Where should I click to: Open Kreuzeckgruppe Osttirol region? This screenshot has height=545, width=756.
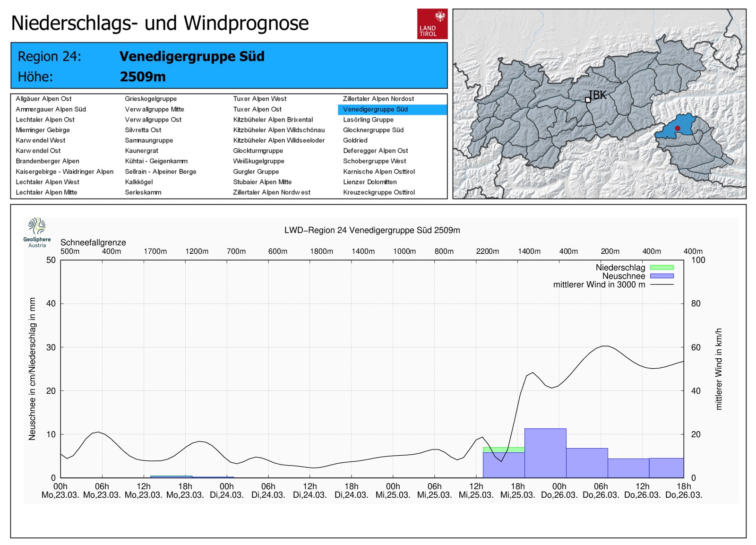[x=378, y=192]
